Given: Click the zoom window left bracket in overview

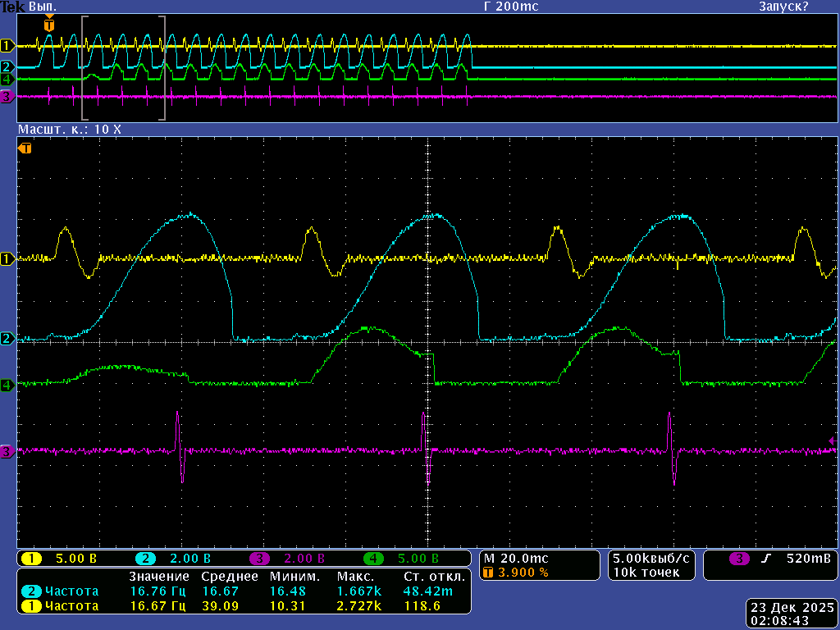Looking at the screenshot, I should click(x=83, y=68).
